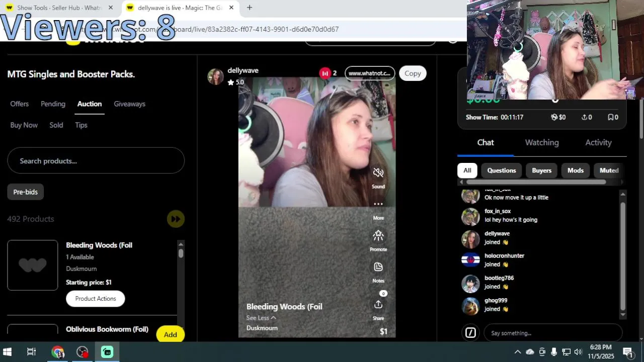
Task: Show hidden system tray icons
Action: pyautogui.click(x=517, y=352)
